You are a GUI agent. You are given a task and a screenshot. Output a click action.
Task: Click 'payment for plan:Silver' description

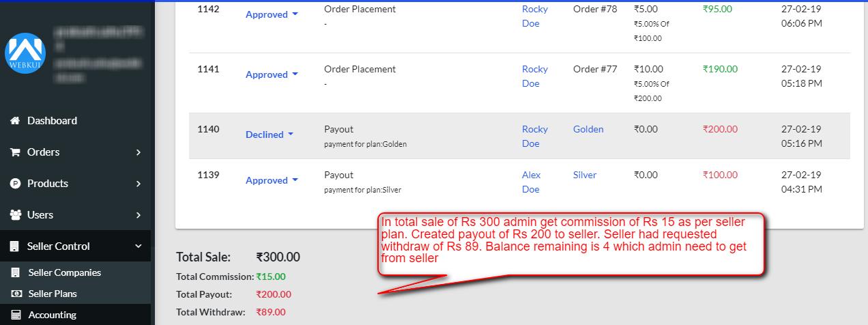(362, 190)
